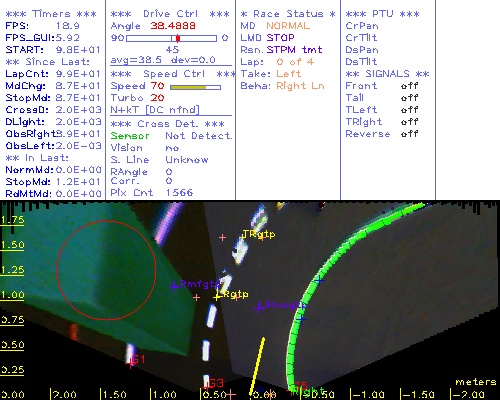
Task: Click the STOP LMD status value
Action: point(280,38)
